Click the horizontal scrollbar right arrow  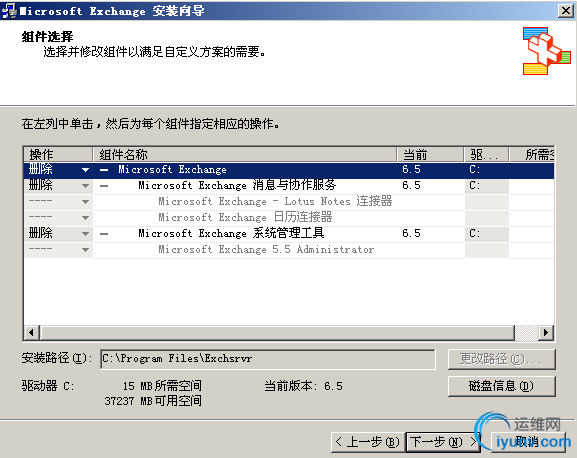546,333
